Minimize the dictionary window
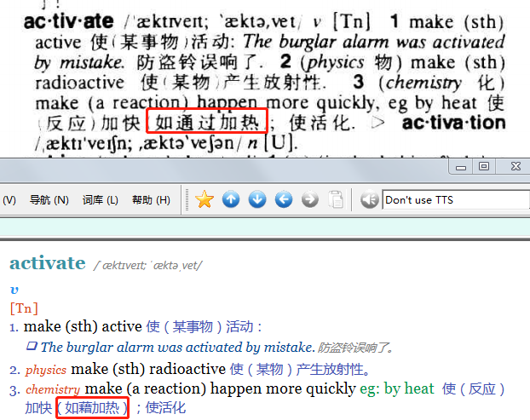This screenshot has width=530, height=420. 461,167
